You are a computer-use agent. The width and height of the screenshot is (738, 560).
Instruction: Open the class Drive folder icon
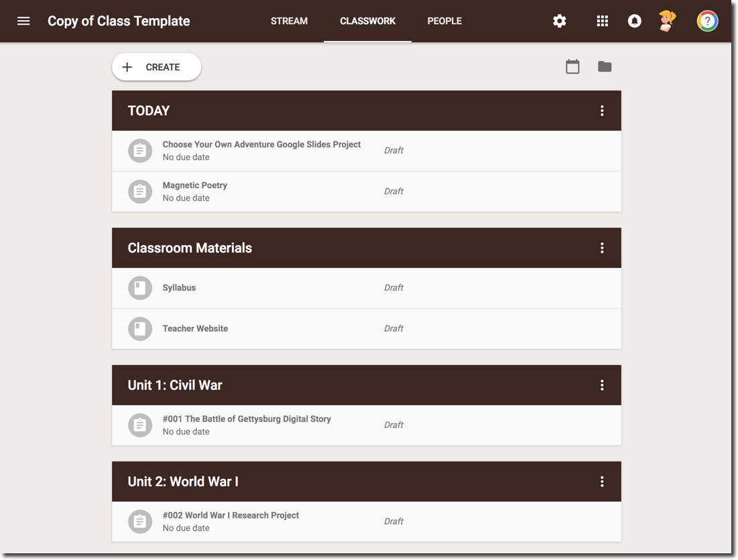coord(605,67)
